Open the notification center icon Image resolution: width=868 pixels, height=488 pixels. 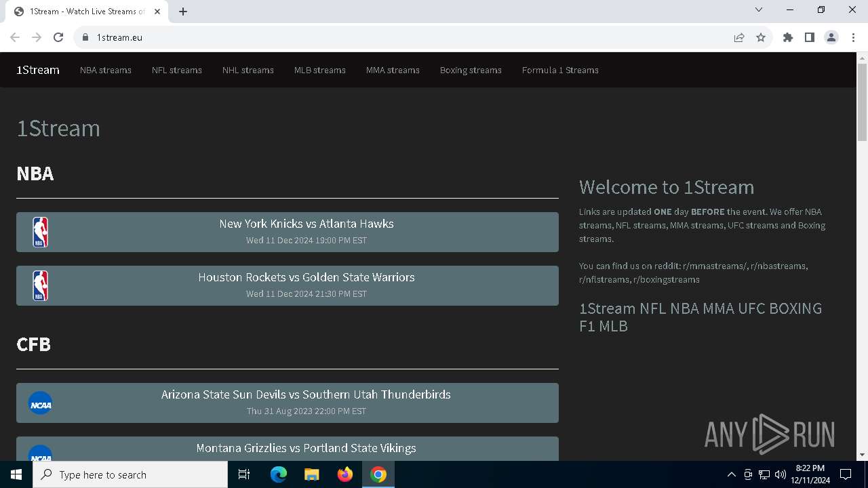(846, 474)
